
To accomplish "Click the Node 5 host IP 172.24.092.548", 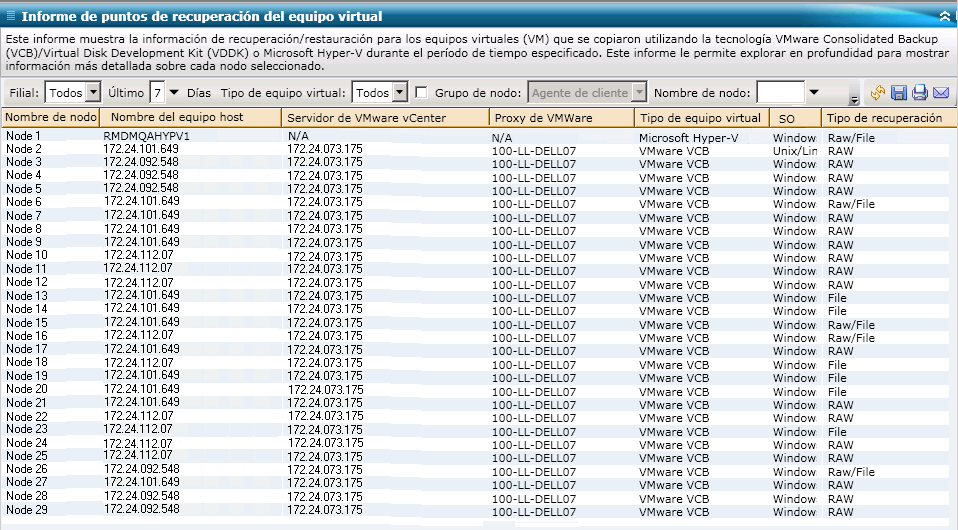I will pos(141,188).
